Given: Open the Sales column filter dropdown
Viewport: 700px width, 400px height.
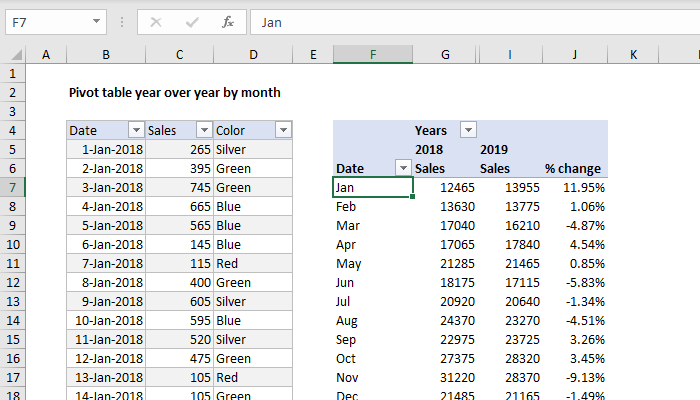Looking at the screenshot, I should (204, 130).
